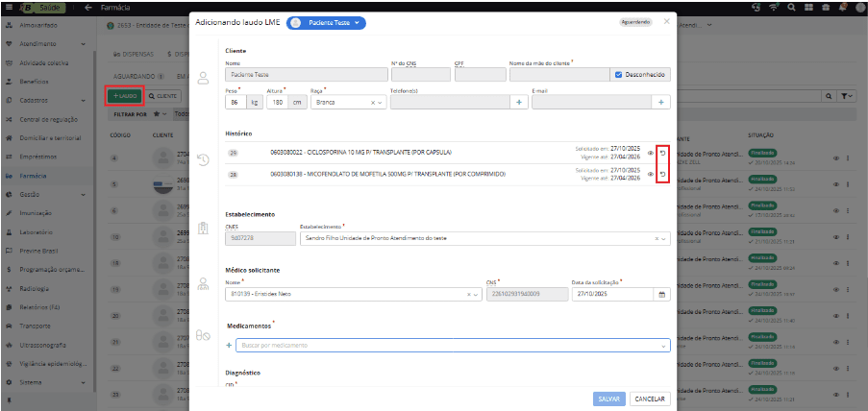
Task: Reuse the Micofenolato de Mofetila history entry
Action: (x=661, y=174)
